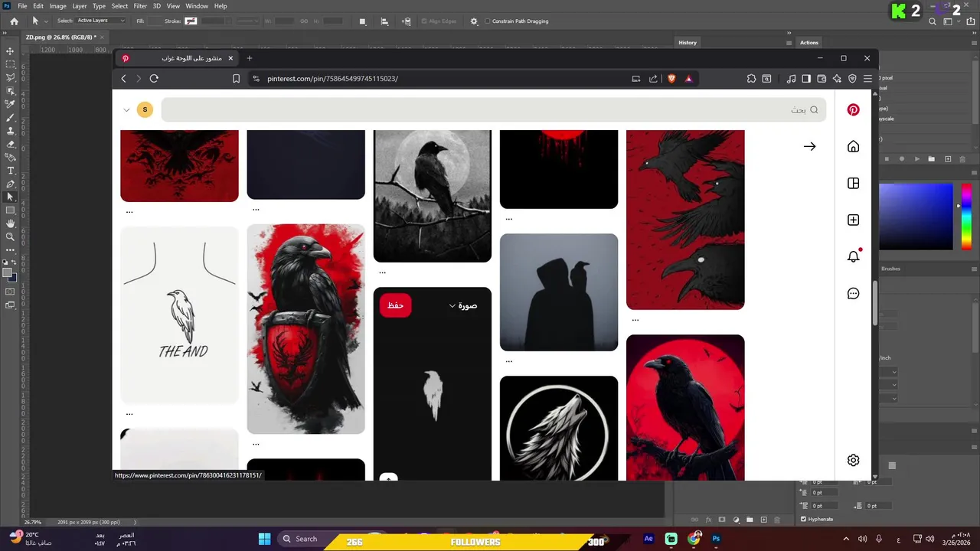Image resolution: width=980 pixels, height=551 pixels.
Task: Select the Brush tool
Action: pos(10,118)
